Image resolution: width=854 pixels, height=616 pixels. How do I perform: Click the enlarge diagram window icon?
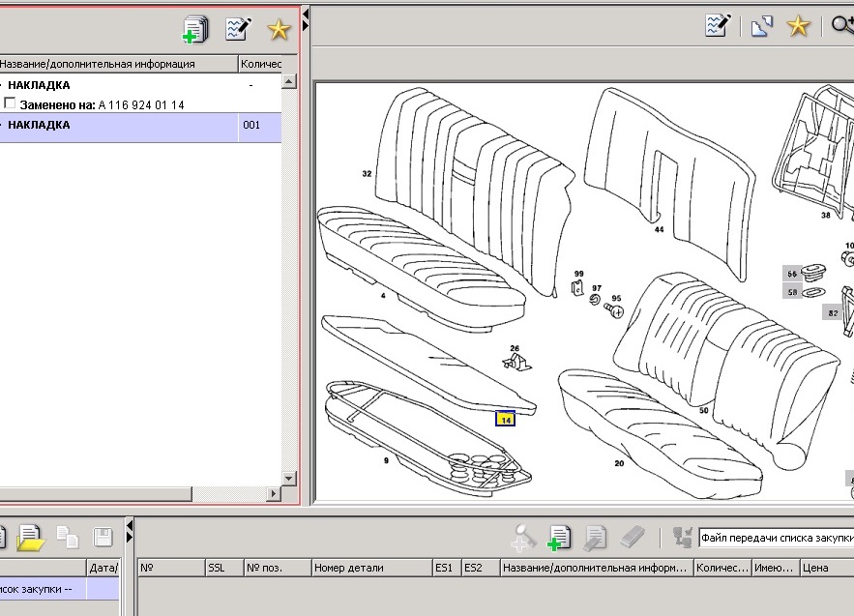click(x=761, y=25)
